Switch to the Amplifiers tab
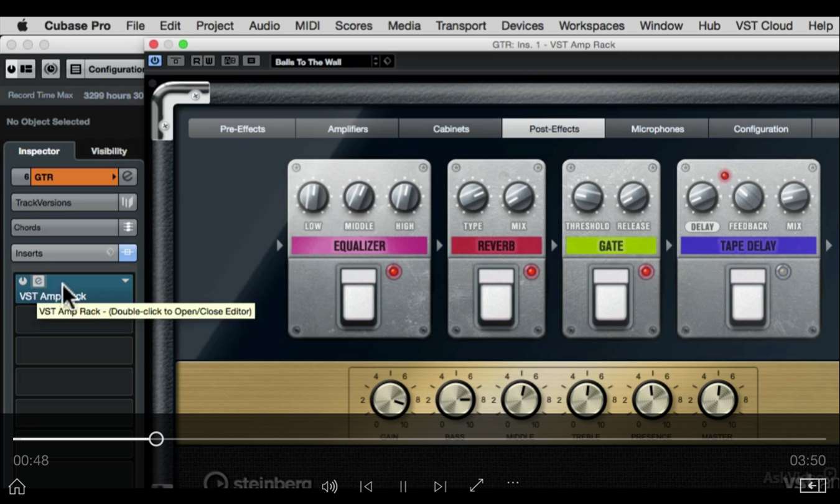840x504 pixels. (x=347, y=129)
